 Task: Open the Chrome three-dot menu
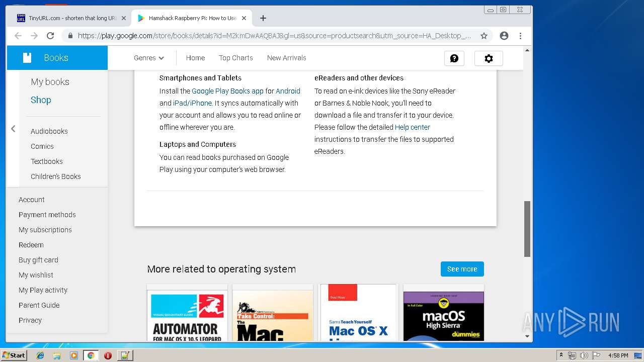521,36
